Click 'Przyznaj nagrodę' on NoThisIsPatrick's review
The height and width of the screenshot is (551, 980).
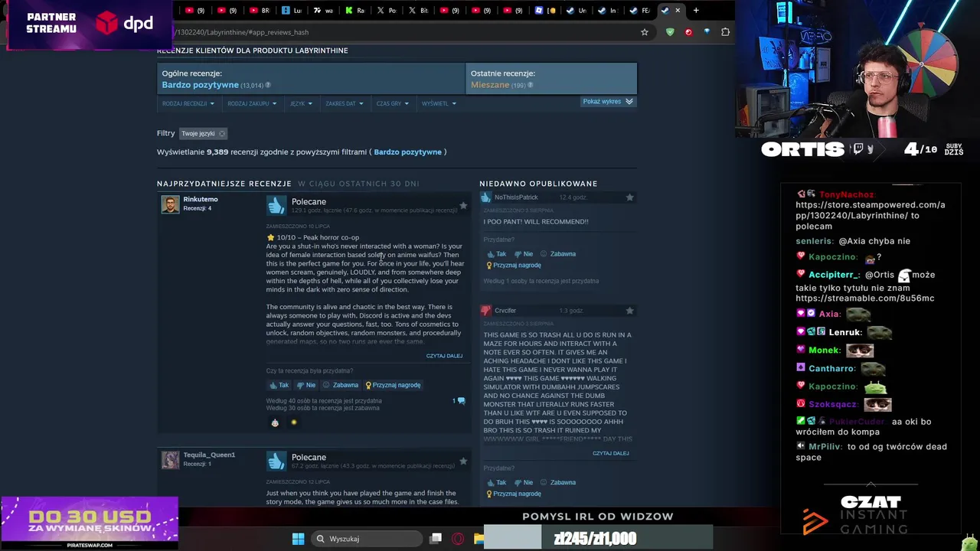[x=514, y=266]
